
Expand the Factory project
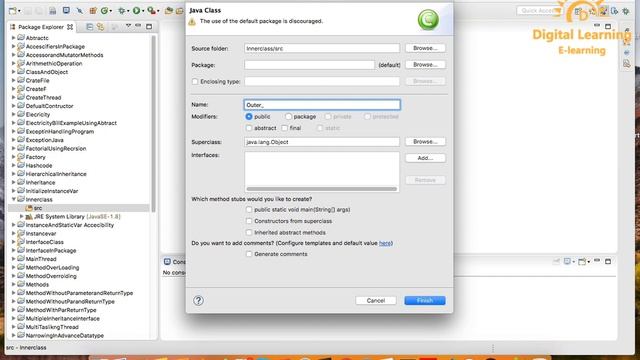tap(13, 157)
